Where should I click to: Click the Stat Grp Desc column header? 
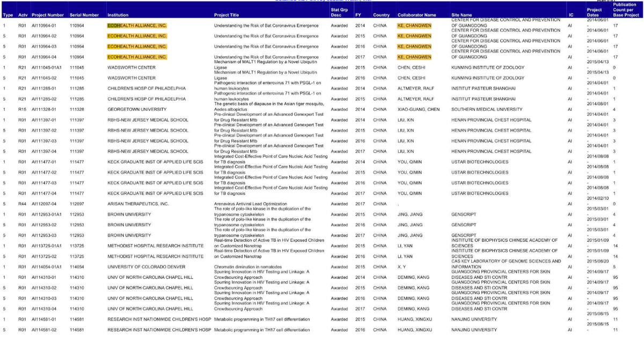(x=339, y=12)
